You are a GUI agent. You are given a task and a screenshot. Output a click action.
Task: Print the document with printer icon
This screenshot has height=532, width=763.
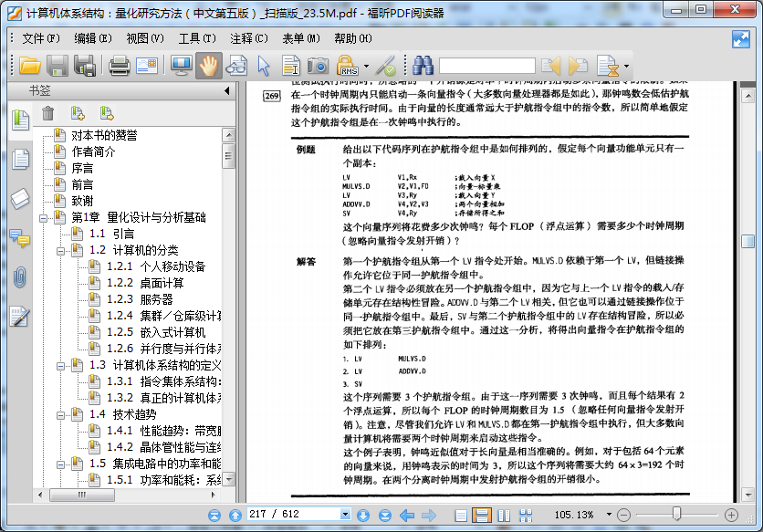point(119,66)
